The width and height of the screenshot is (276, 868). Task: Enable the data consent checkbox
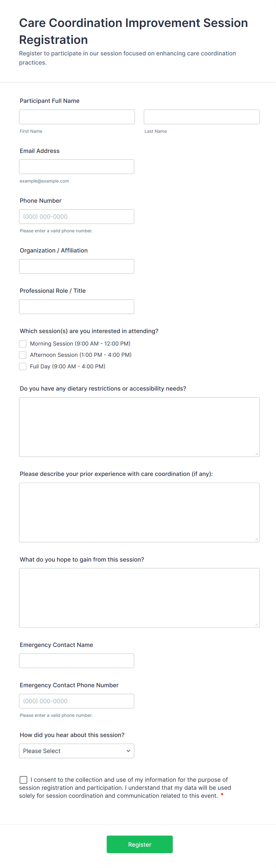23,779
